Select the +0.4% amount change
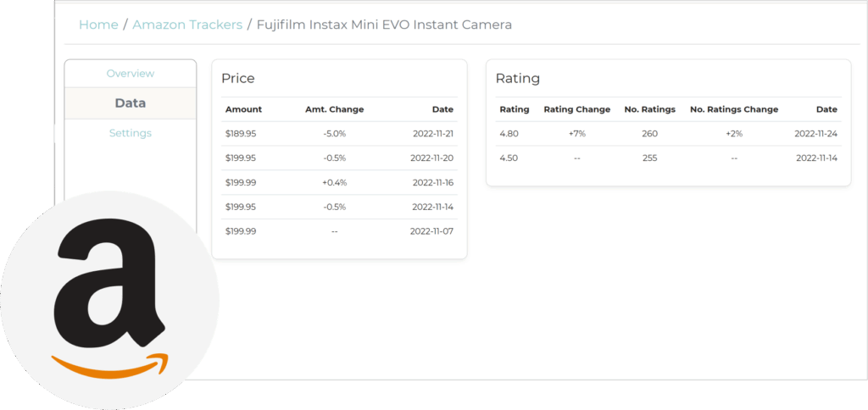 334,183
